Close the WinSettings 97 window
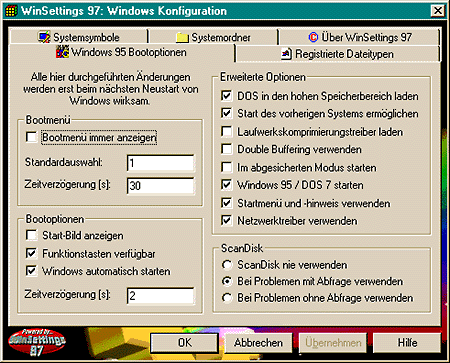The height and width of the screenshot is (363, 450). coord(438,11)
